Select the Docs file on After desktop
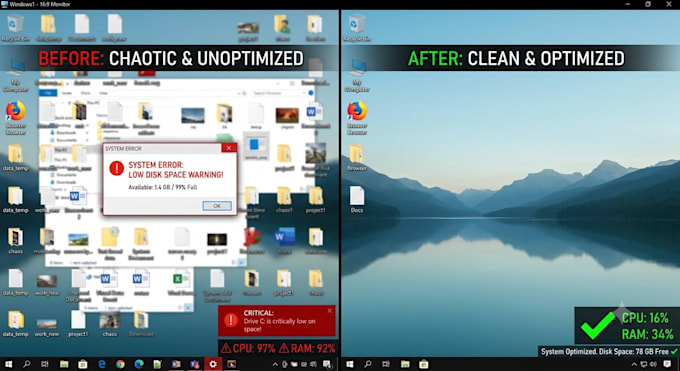680x371 pixels. pos(357,200)
